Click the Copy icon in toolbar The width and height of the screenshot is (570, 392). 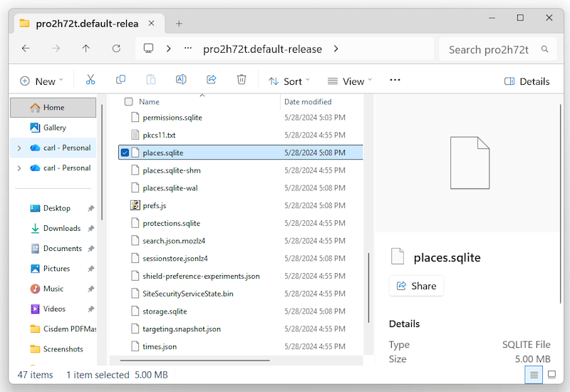click(x=120, y=79)
